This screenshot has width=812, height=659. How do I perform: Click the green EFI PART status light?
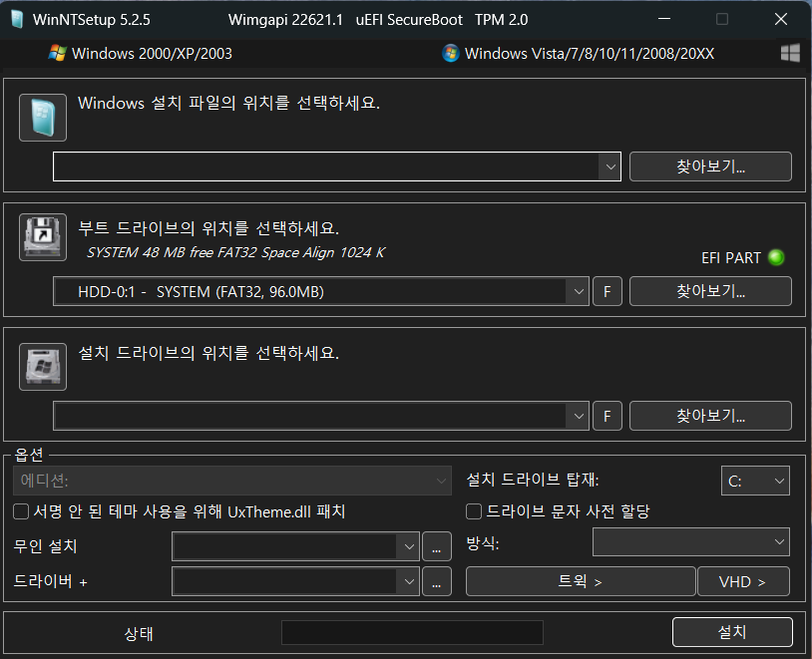776,257
